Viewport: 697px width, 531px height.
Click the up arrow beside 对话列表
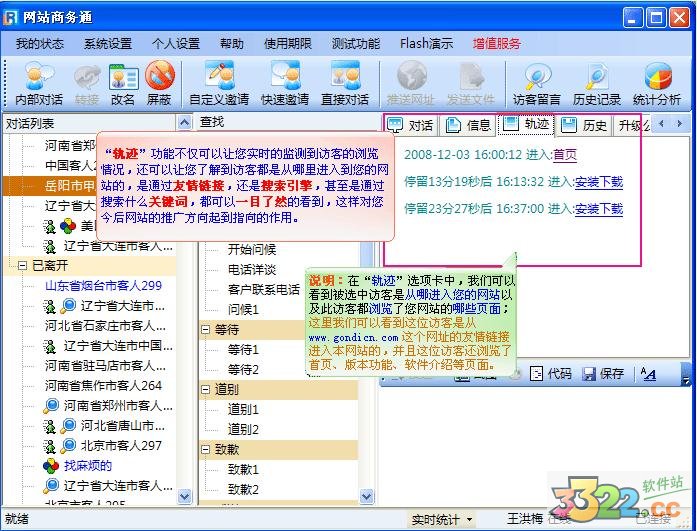coord(184,122)
